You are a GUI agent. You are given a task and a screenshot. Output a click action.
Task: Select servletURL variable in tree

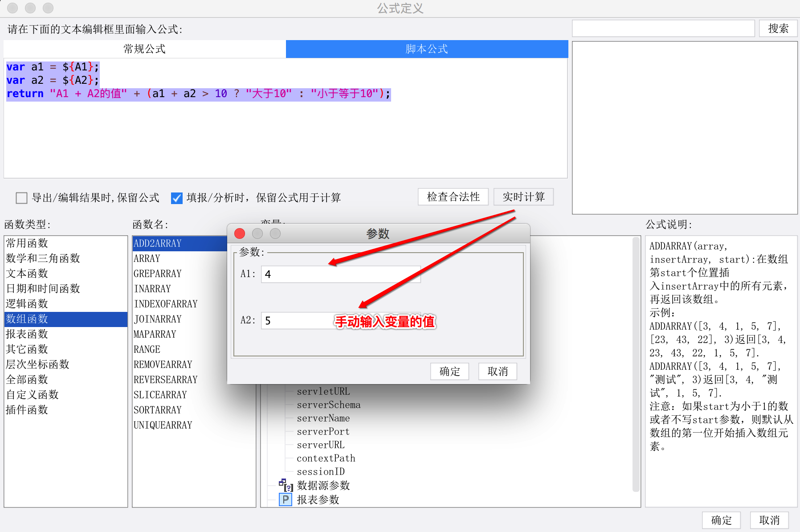point(323,391)
